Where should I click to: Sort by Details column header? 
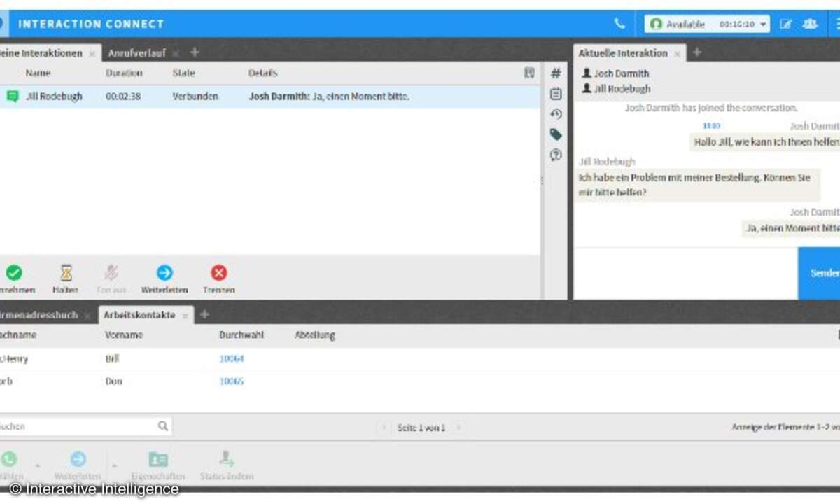click(x=263, y=73)
